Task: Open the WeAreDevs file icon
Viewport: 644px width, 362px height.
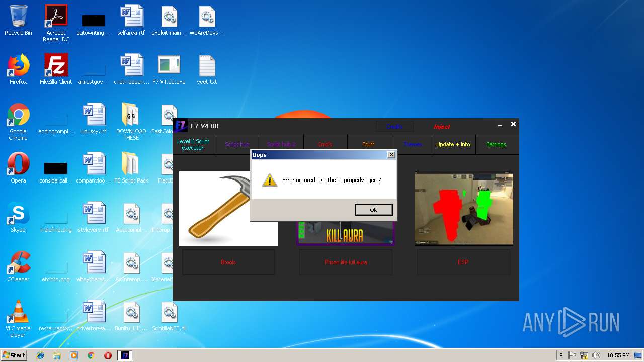Action: (207, 21)
